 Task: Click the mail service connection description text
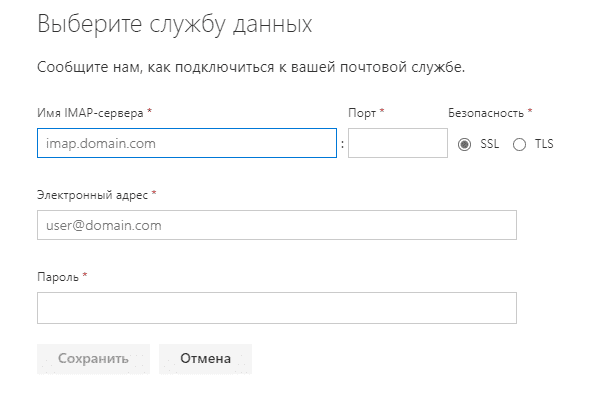251,68
